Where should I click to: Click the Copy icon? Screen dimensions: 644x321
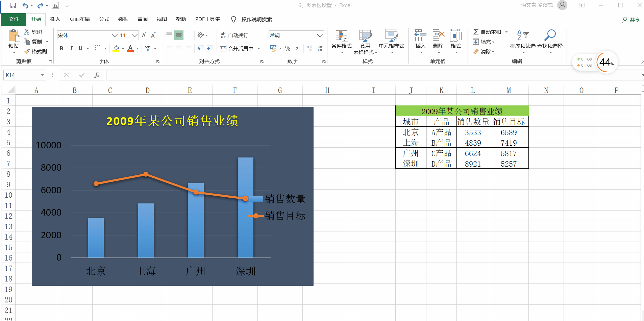tap(27, 42)
